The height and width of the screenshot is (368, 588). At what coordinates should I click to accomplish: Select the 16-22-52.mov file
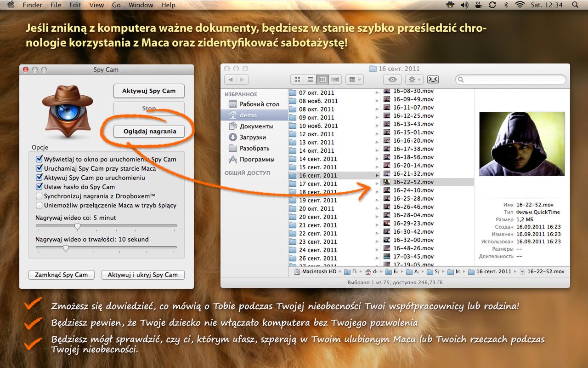point(428,182)
